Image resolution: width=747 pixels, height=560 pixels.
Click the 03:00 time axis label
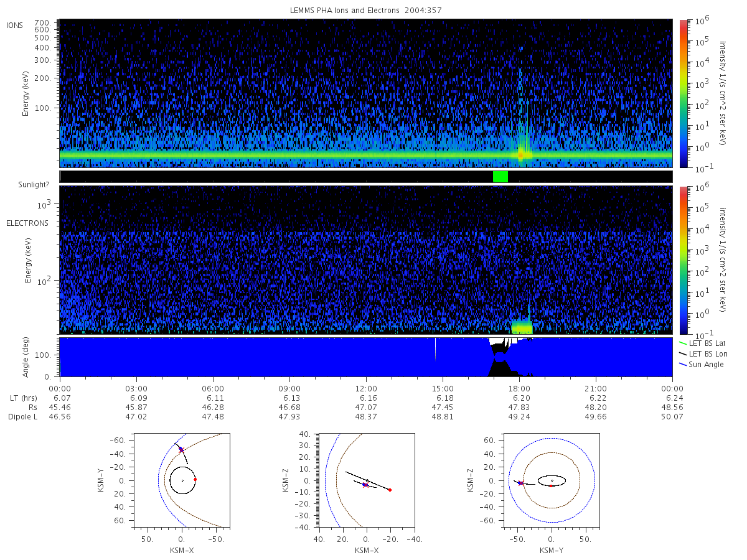click(136, 388)
